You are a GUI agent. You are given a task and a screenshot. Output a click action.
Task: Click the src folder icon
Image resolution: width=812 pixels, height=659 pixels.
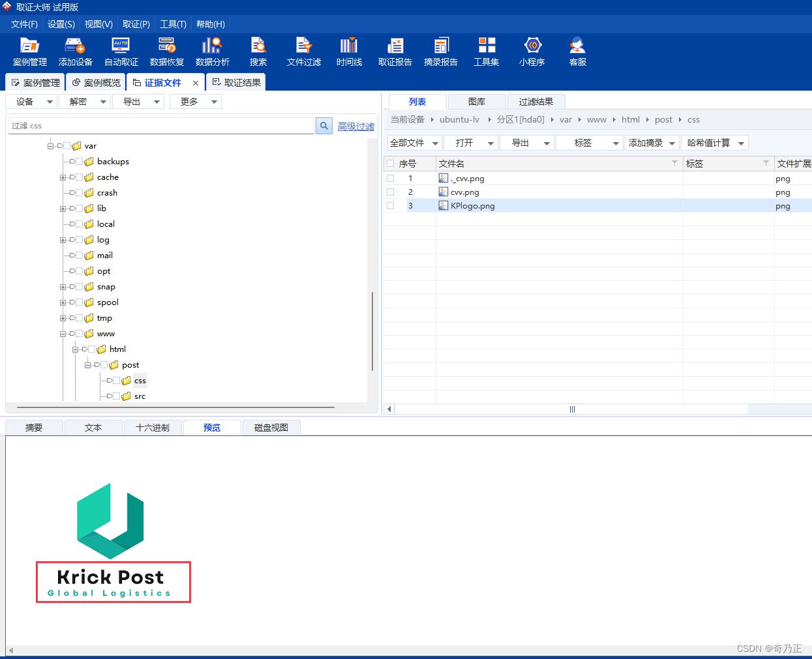point(126,396)
